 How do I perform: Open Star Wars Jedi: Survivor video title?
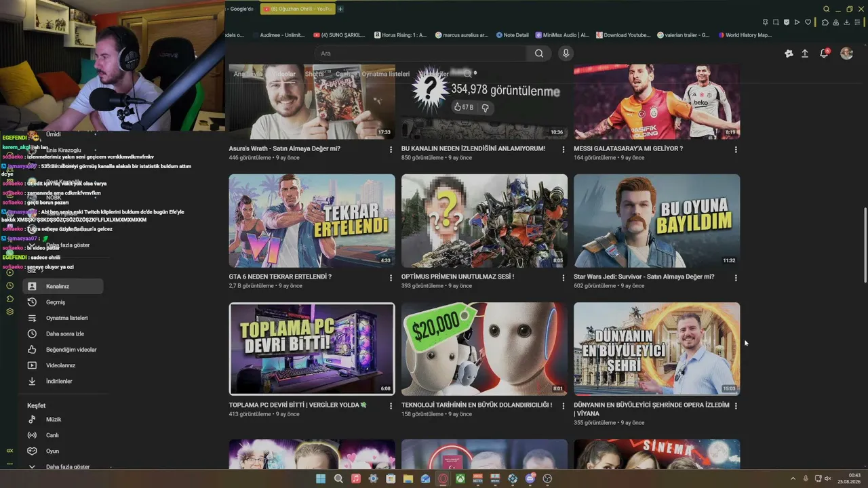pyautogui.click(x=644, y=277)
